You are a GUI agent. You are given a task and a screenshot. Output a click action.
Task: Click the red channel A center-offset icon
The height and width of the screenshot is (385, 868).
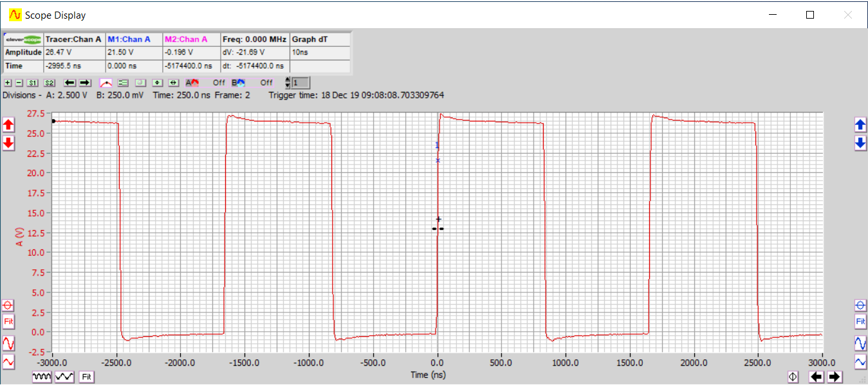tap(8, 305)
